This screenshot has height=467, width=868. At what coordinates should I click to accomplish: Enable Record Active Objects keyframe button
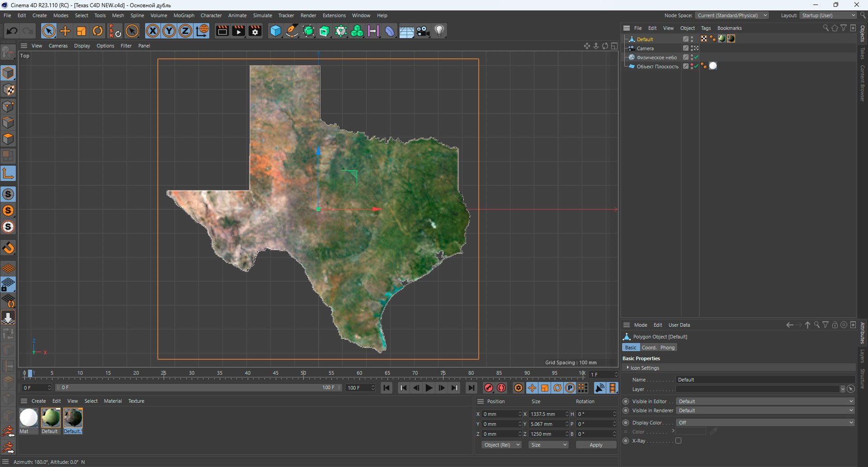pos(489,388)
